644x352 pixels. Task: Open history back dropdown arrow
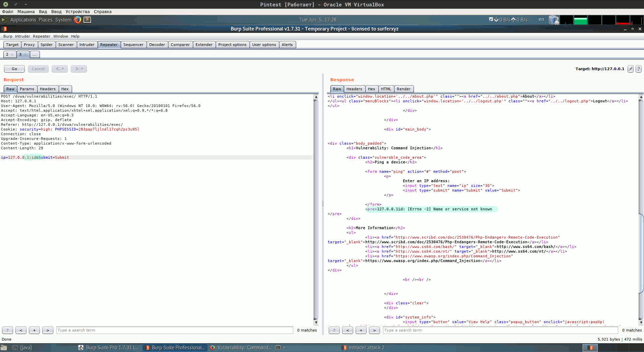(x=63, y=69)
